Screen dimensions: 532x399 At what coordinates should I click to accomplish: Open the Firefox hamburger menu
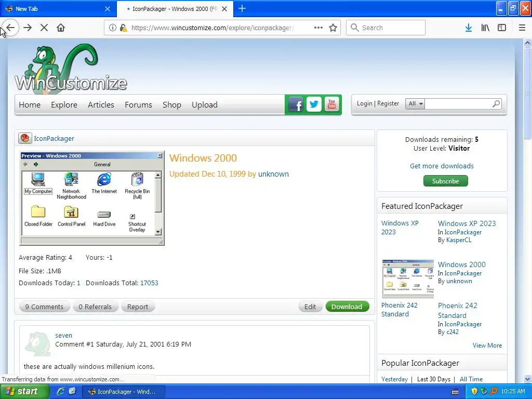coord(522,28)
